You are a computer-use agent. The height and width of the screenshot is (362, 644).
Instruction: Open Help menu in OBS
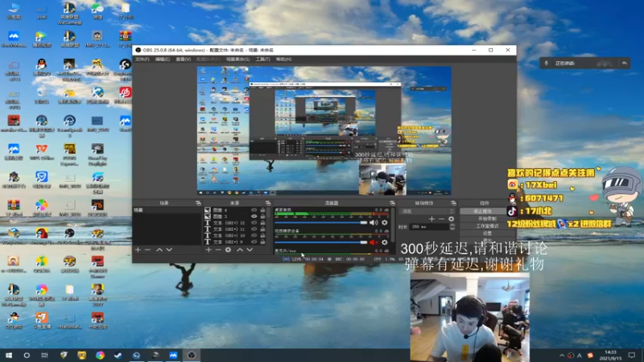pyautogui.click(x=284, y=59)
